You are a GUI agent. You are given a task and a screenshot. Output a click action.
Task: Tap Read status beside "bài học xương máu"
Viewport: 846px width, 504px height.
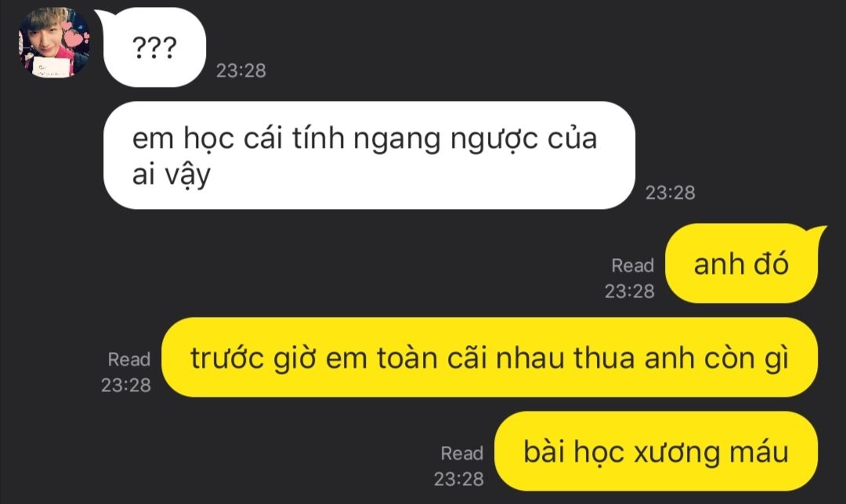coord(462,453)
